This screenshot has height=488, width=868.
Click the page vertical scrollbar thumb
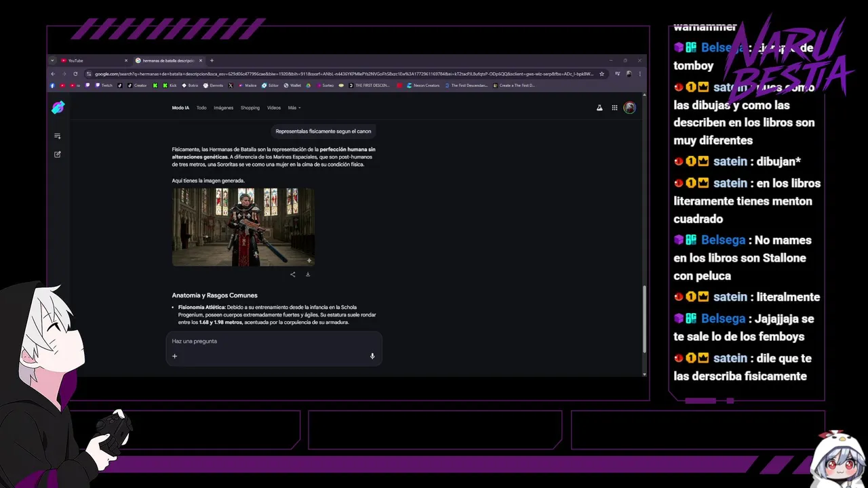click(x=644, y=319)
